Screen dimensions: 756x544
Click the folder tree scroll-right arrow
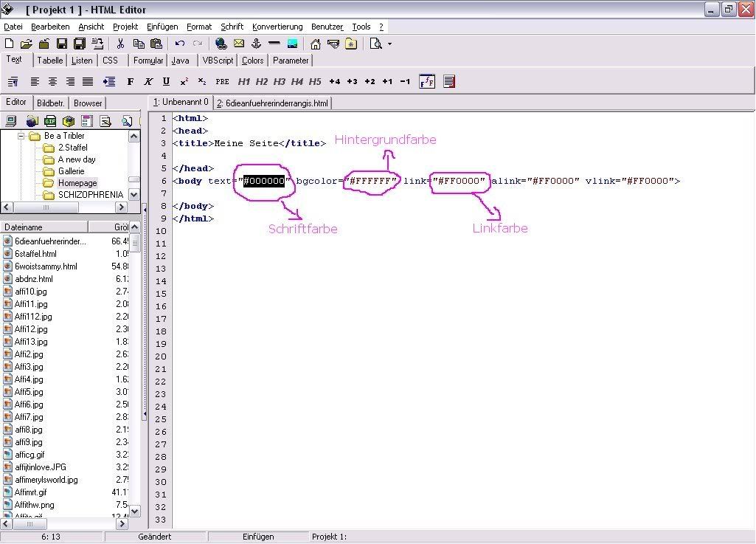[121, 207]
